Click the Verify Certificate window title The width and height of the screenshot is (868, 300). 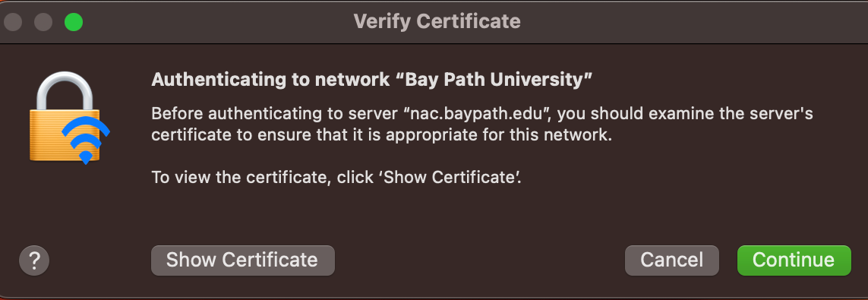click(437, 21)
